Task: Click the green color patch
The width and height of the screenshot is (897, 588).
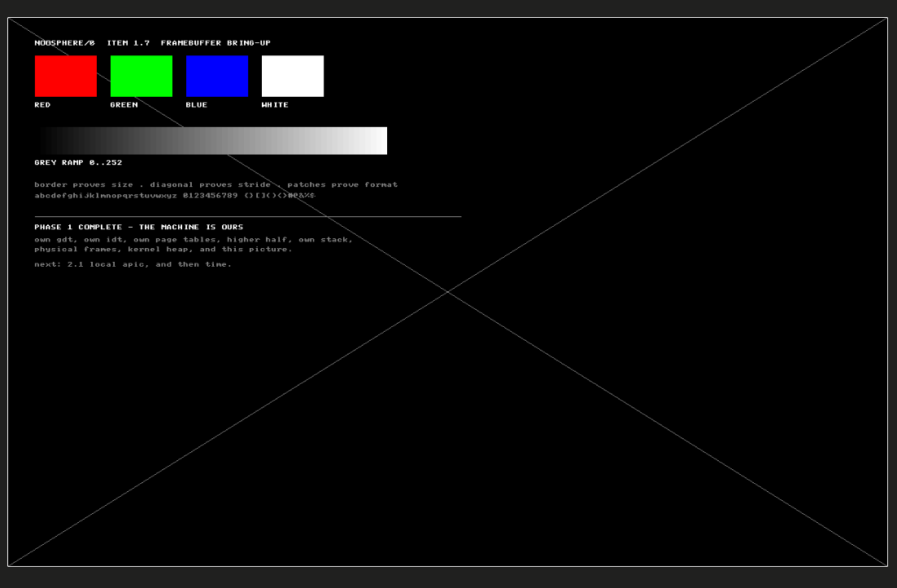Action: click(x=142, y=76)
